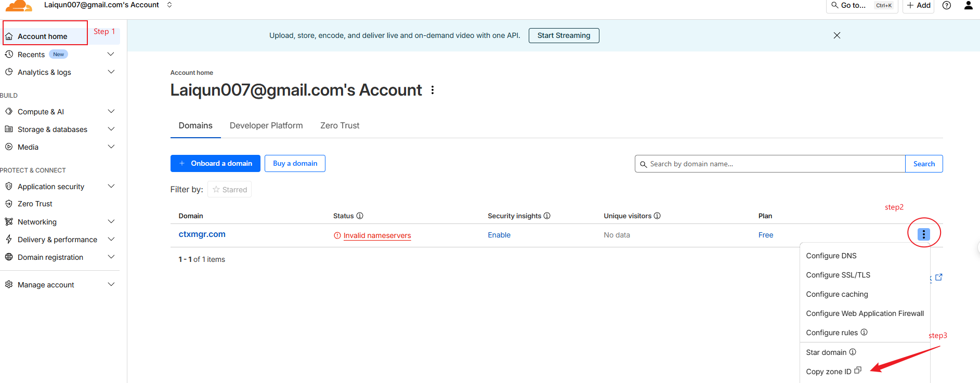Switch to the Developer Platform tab
Viewport: 980px width, 383px height.
click(x=266, y=125)
